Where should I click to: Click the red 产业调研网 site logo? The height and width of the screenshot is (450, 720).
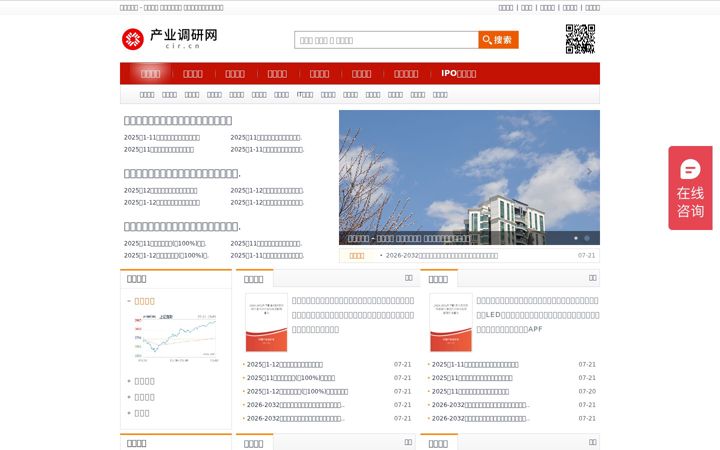(169, 39)
